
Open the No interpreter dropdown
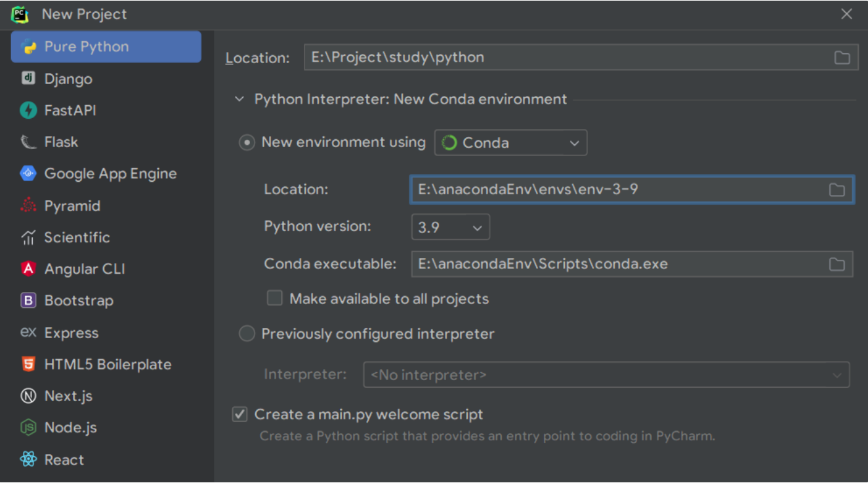pyautogui.click(x=606, y=375)
